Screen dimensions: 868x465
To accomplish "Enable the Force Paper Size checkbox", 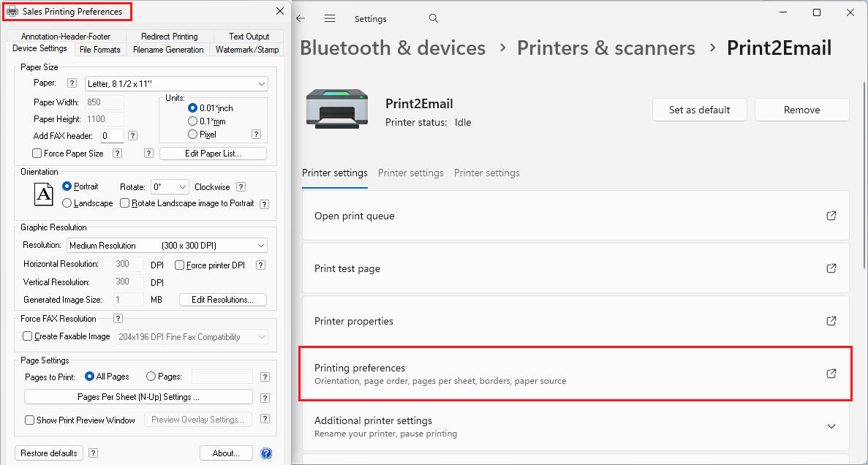I will (x=37, y=154).
